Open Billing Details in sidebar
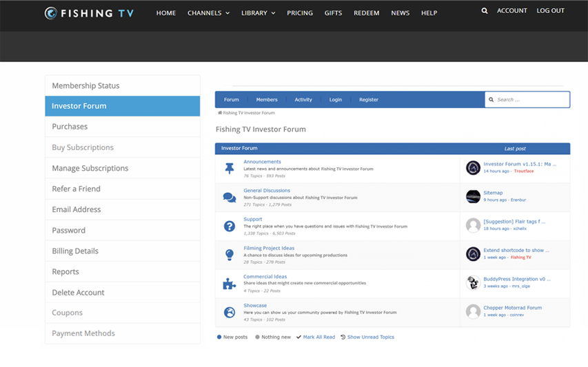The height and width of the screenshot is (367, 588). (123, 251)
